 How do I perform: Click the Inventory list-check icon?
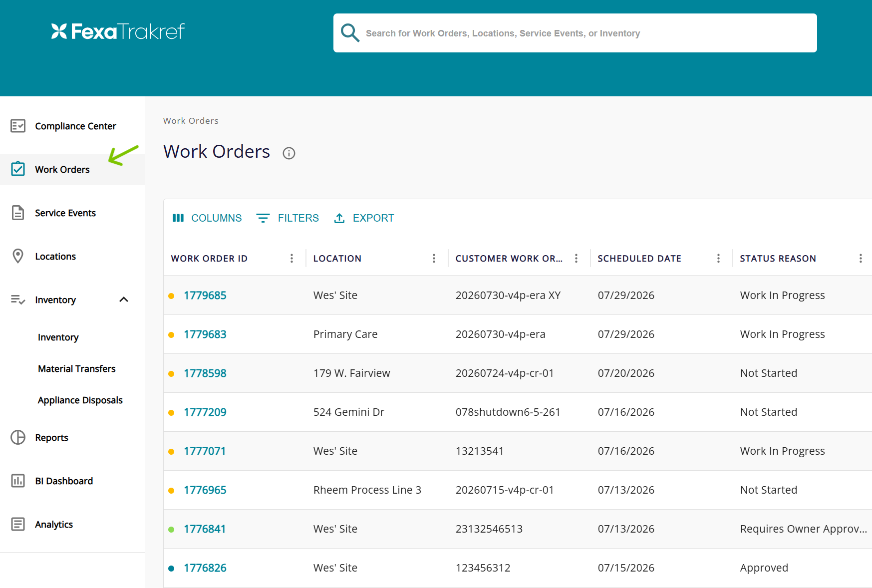18,299
